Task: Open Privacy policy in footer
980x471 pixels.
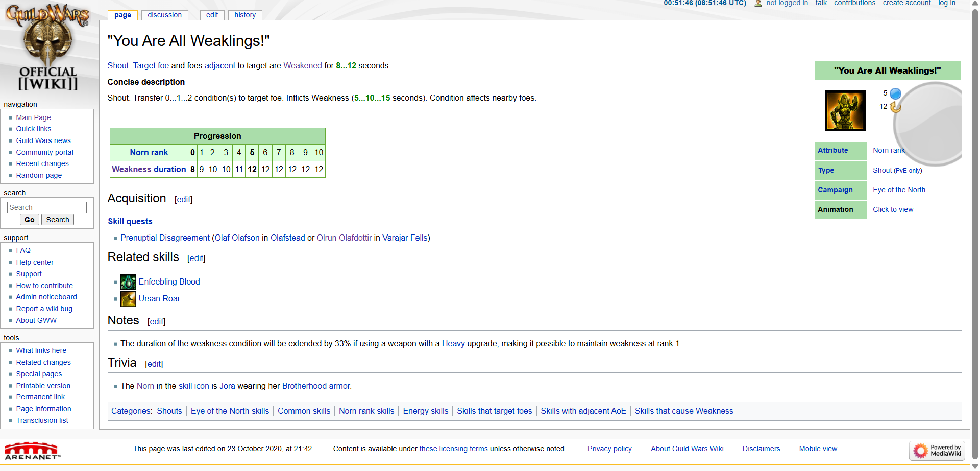Action: click(x=609, y=449)
